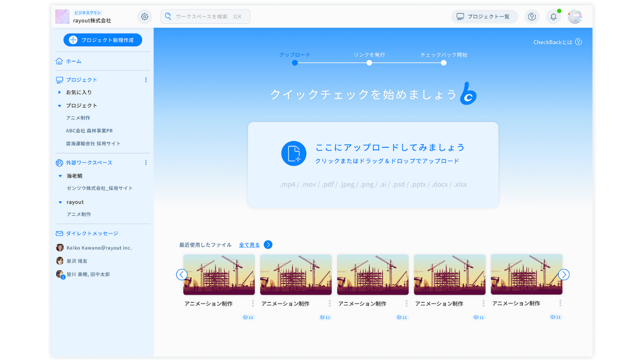Open the プロジェクト一覧 button
This screenshot has width=644, height=362.
pyautogui.click(x=484, y=17)
